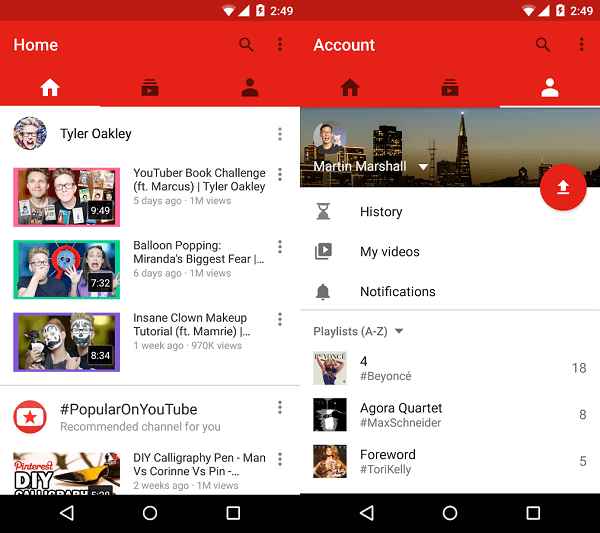
Task: Open the Foreword playlist by #ToriKelly
Action: pyautogui.click(x=388, y=461)
